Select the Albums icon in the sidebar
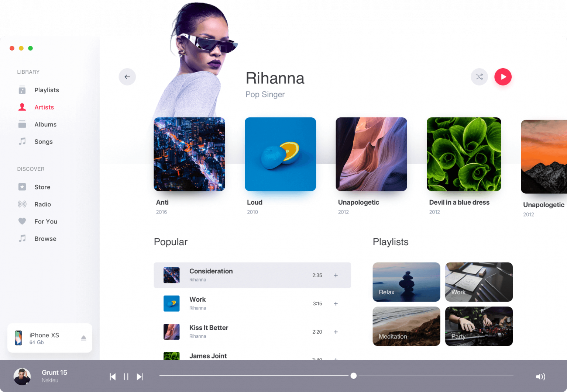567x392 pixels. point(21,124)
